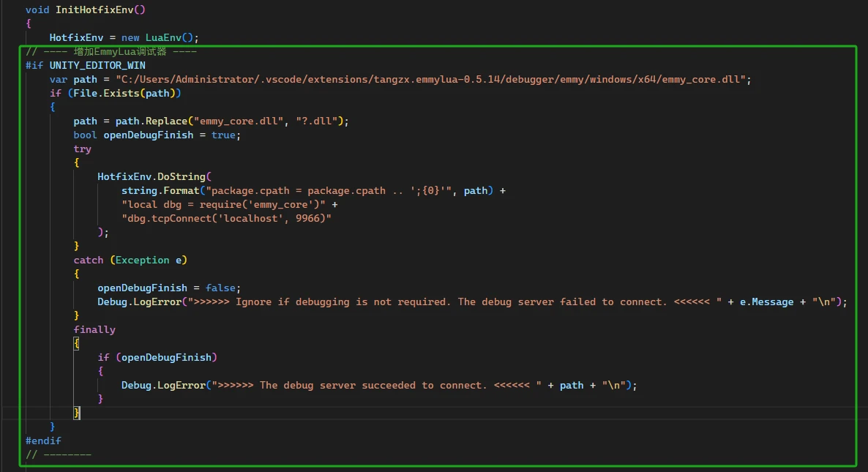868x472 pixels.
Task: Click the true literal in openDebugFinish declaration
Action: pos(224,135)
